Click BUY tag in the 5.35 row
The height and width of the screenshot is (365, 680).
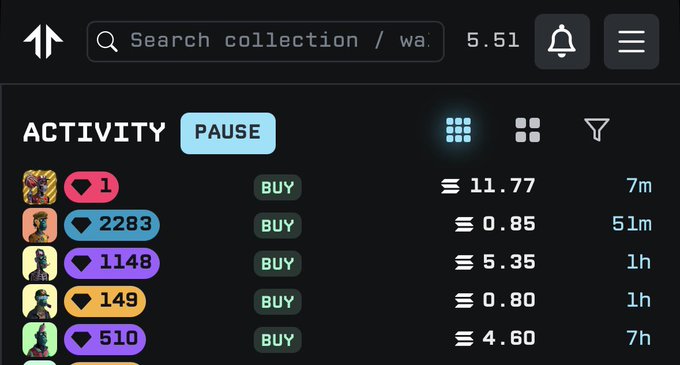click(278, 264)
